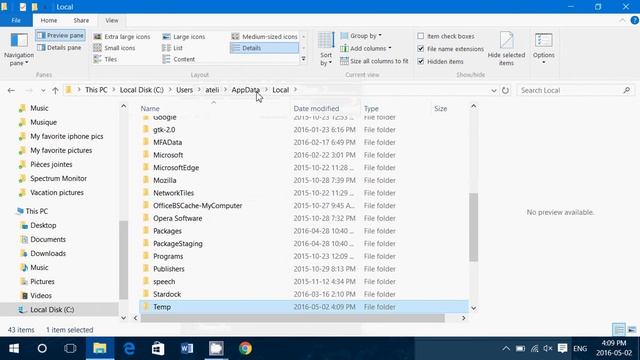The image size is (640, 360).
Task: Select List layout option
Action: click(x=173, y=48)
